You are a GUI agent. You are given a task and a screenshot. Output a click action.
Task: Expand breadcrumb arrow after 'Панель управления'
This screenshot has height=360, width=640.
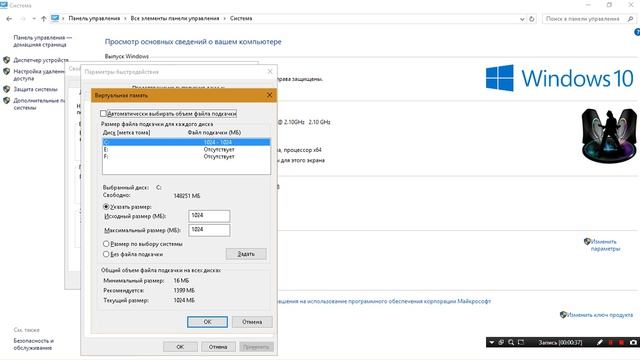pyautogui.click(x=125, y=18)
